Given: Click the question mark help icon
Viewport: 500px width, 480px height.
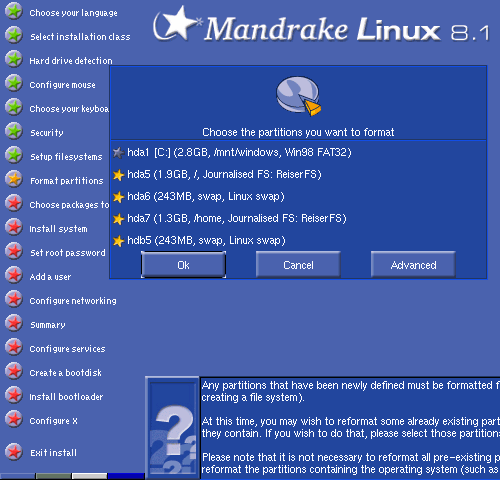Looking at the screenshot, I should click(x=172, y=428).
